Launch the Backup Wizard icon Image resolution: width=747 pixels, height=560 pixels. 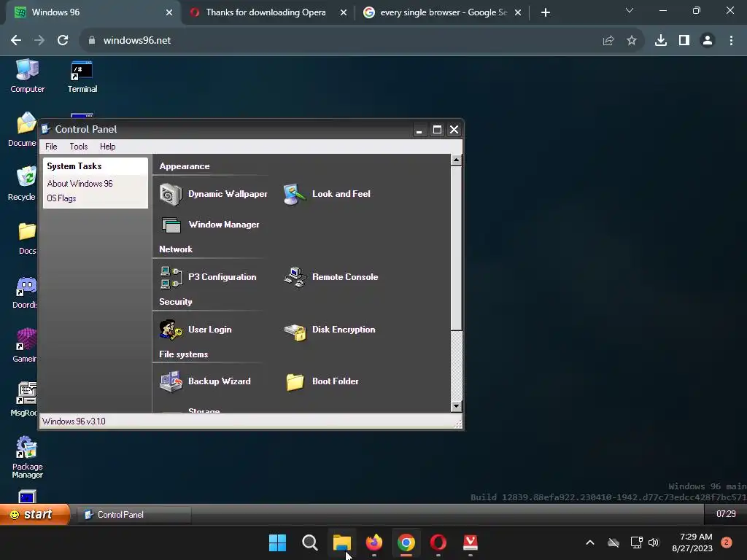click(171, 381)
